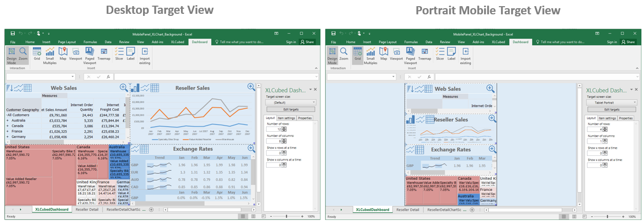This screenshot has width=644, height=222.
Task: Toggle Design Mode in the Portrait Mobile window
Action: 332,55
